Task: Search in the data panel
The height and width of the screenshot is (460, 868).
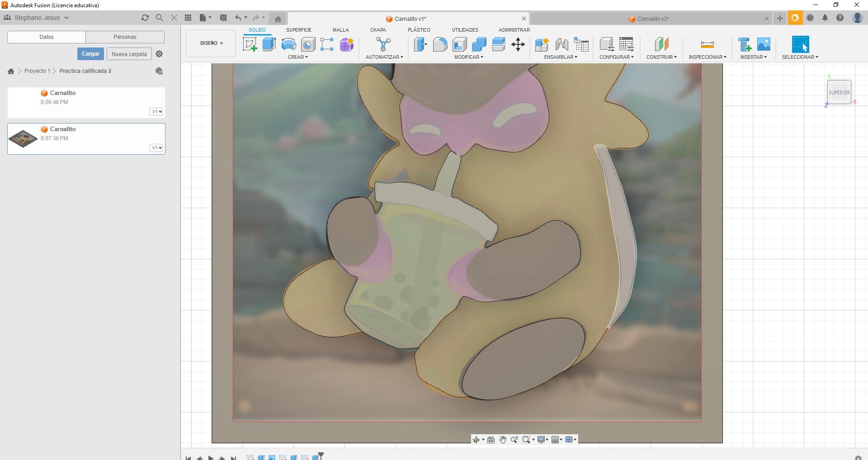Action: 160,18
